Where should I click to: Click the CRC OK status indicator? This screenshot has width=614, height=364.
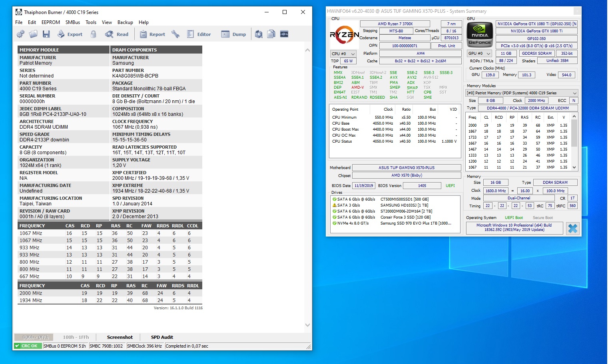(28, 346)
